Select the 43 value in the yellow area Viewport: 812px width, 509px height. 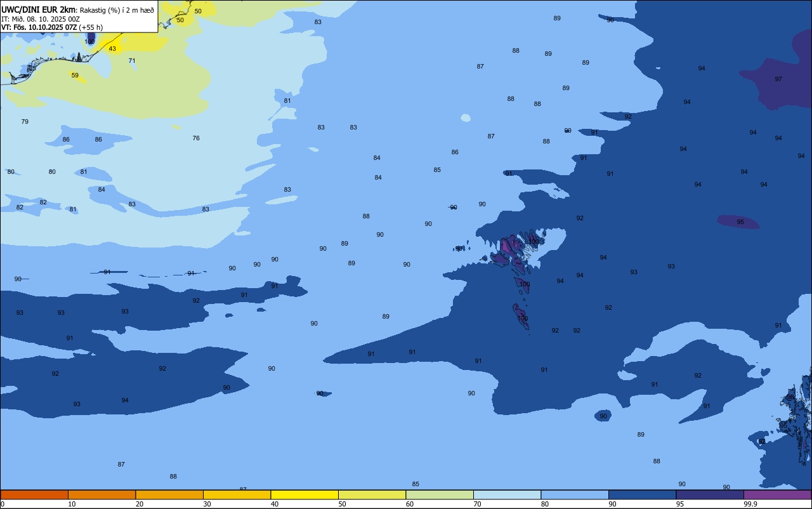(x=112, y=49)
